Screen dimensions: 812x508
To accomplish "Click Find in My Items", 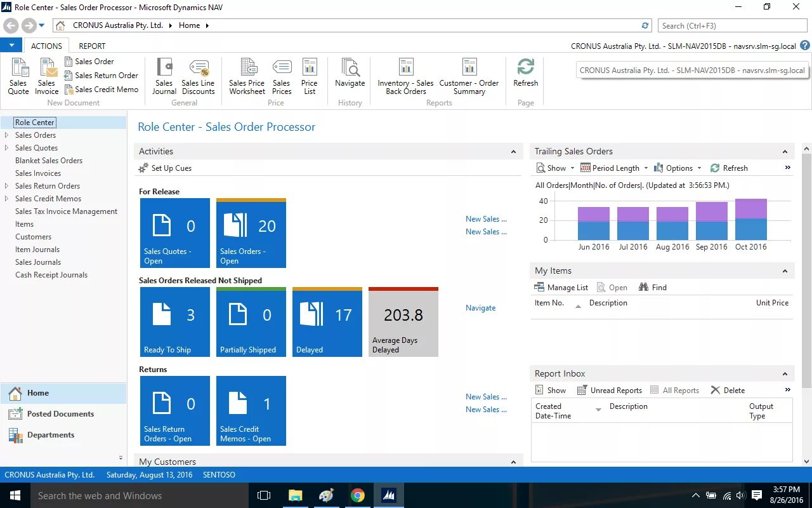I will 653,288.
